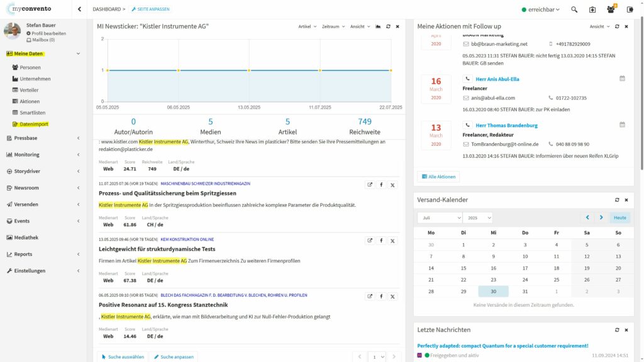
Task: Open the Versenden menu
Action: (x=43, y=204)
